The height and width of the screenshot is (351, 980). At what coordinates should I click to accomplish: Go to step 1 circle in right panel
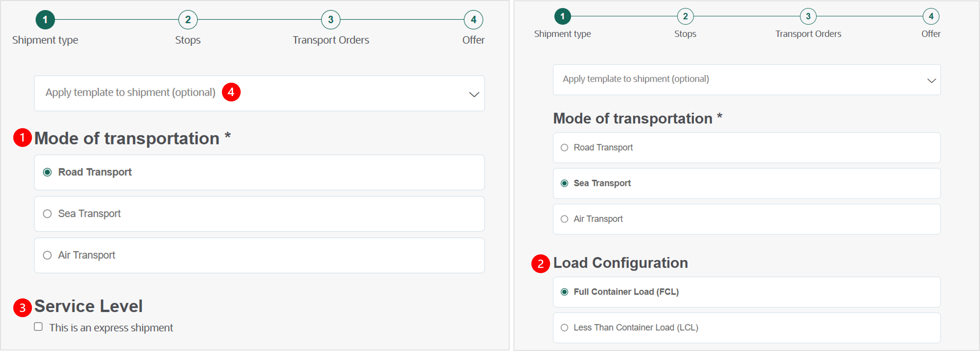tap(563, 16)
